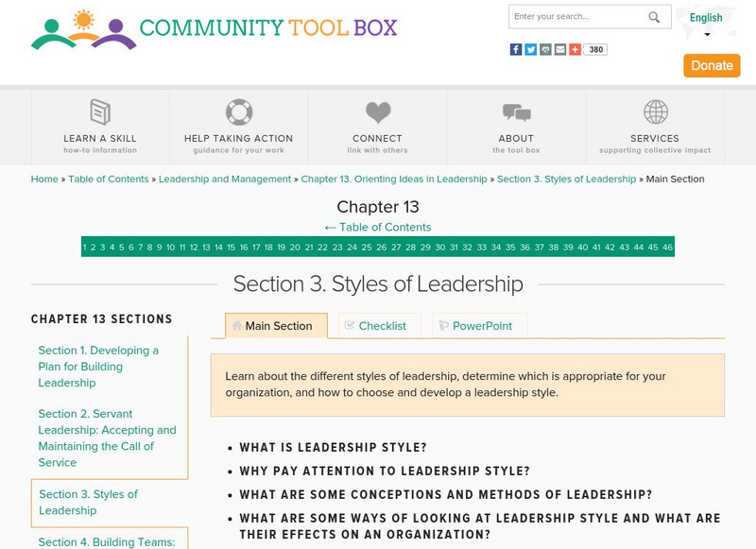Image resolution: width=756 pixels, height=549 pixels.
Task: Open Connect via the heart icon
Action: (x=378, y=112)
